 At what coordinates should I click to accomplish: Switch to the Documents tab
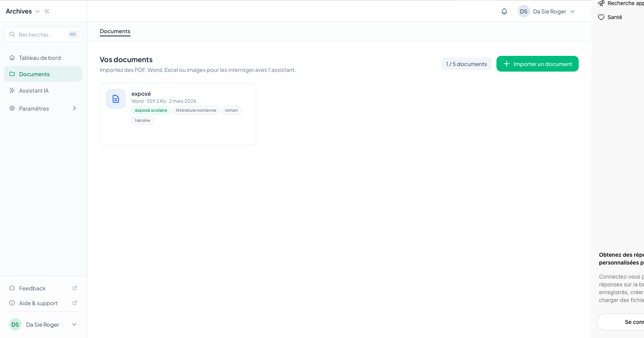pos(115,31)
